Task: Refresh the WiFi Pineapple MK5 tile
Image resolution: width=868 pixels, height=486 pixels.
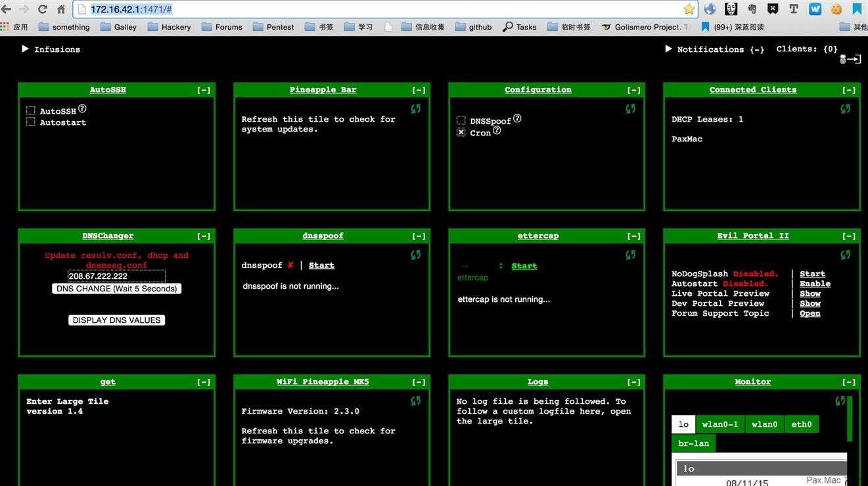Action: coord(416,401)
